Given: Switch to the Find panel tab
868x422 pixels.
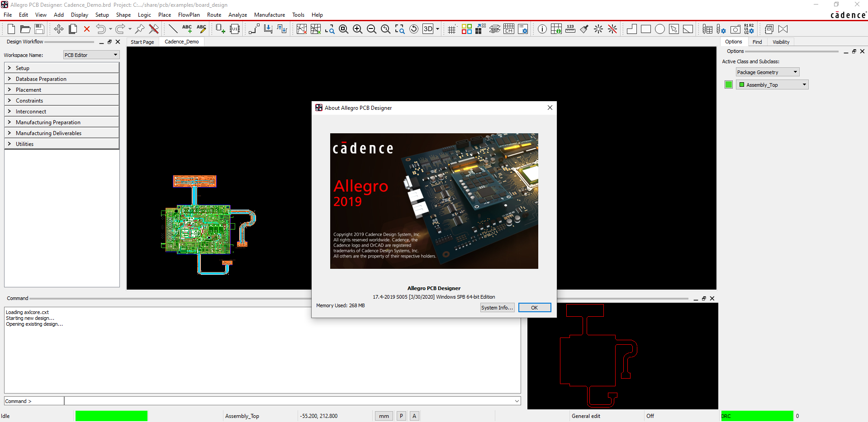Looking at the screenshot, I should pyautogui.click(x=757, y=42).
